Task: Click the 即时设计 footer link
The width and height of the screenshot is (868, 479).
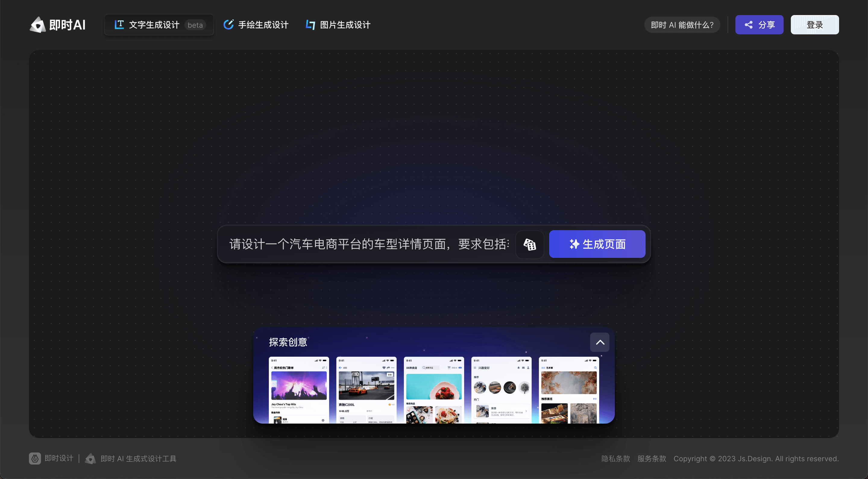Action: 59,459
